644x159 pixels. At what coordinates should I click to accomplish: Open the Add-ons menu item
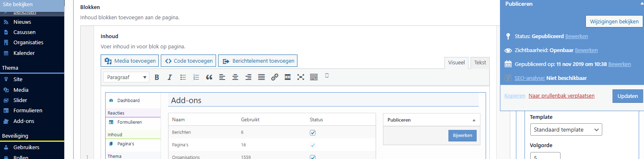tap(24, 121)
